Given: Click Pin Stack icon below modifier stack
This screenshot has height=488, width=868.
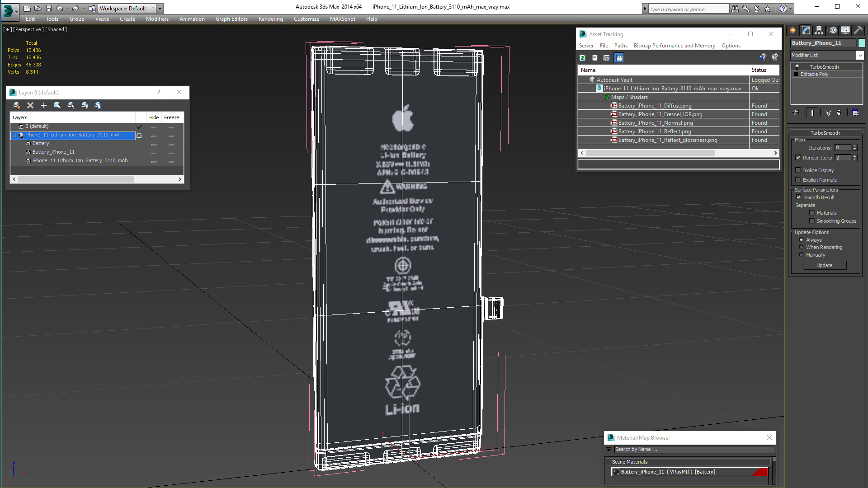Looking at the screenshot, I should pyautogui.click(x=797, y=113).
